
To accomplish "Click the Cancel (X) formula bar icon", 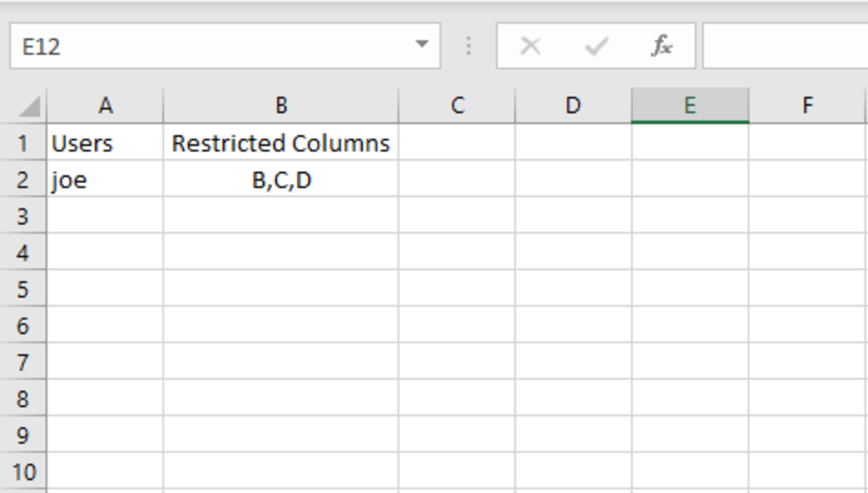I will click(x=530, y=46).
